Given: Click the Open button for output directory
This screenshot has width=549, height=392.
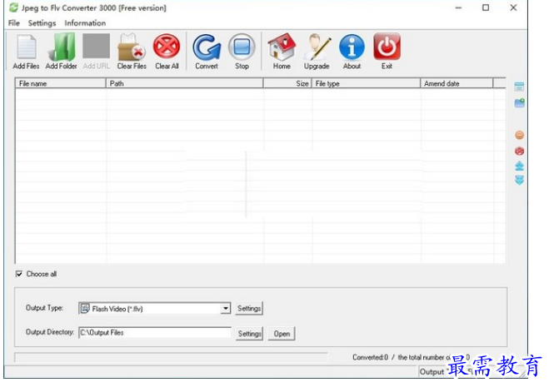Looking at the screenshot, I should [x=282, y=334].
